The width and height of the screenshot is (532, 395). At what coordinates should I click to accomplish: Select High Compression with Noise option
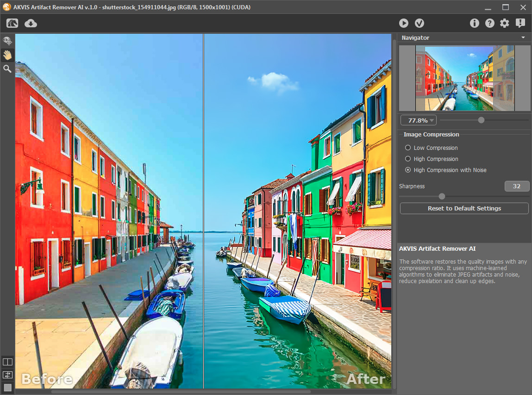(x=408, y=170)
